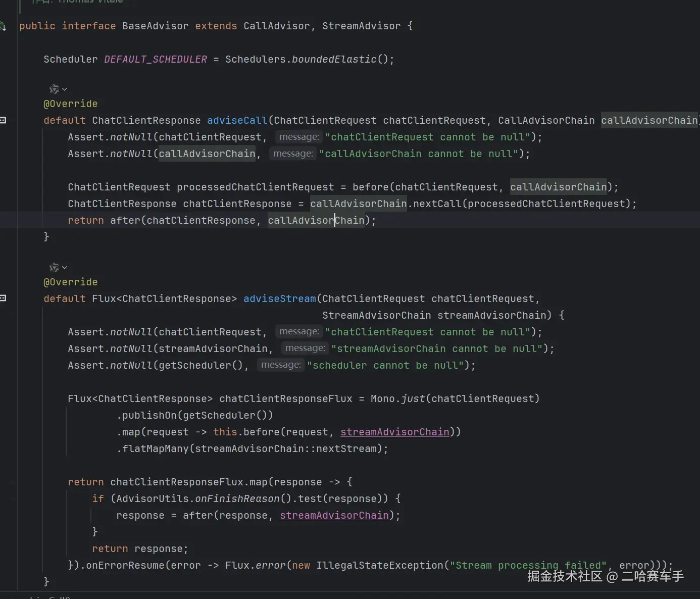Click the BaseAdvisor interface name

[156, 26]
